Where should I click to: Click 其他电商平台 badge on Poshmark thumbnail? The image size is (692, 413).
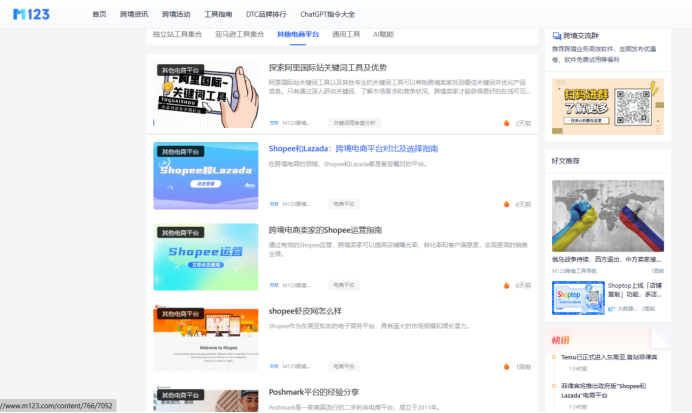pyautogui.click(x=181, y=395)
